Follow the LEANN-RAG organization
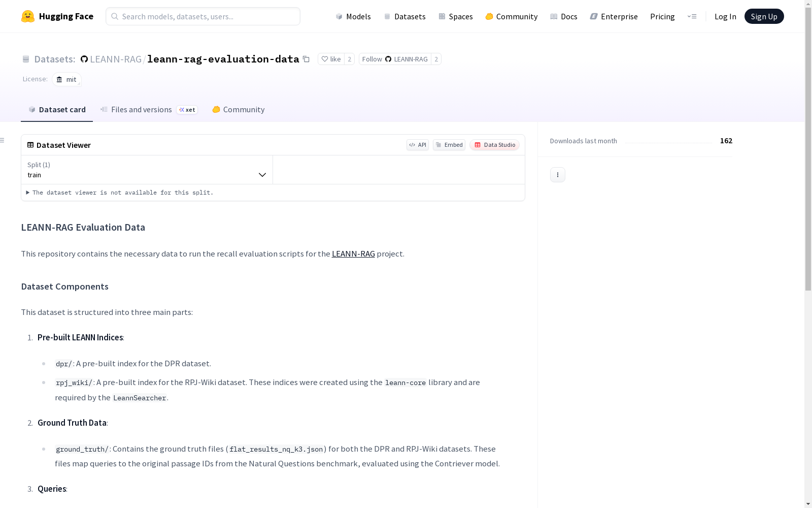Image resolution: width=812 pixels, height=508 pixels. [395, 59]
